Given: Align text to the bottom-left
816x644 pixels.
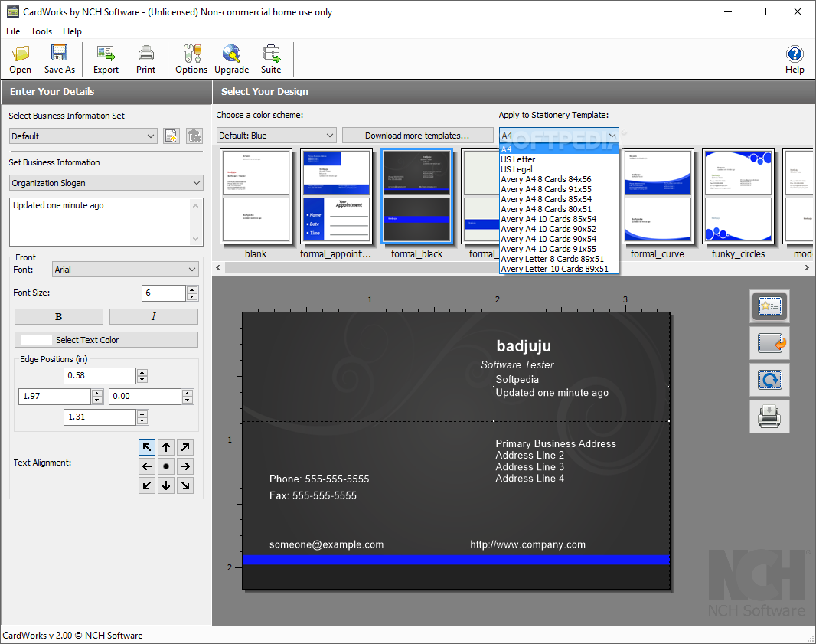Looking at the screenshot, I should 147,485.
